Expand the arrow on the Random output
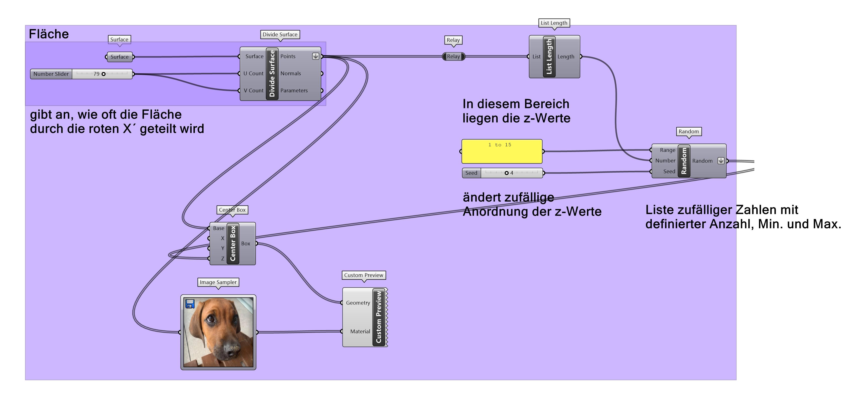 tap(721, 161)
